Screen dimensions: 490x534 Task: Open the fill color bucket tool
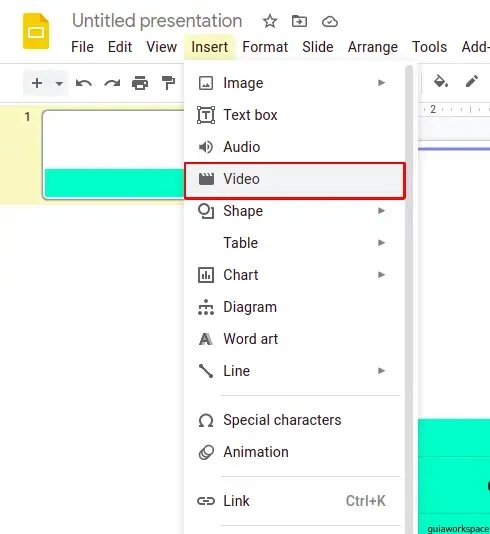coord(441,82)
